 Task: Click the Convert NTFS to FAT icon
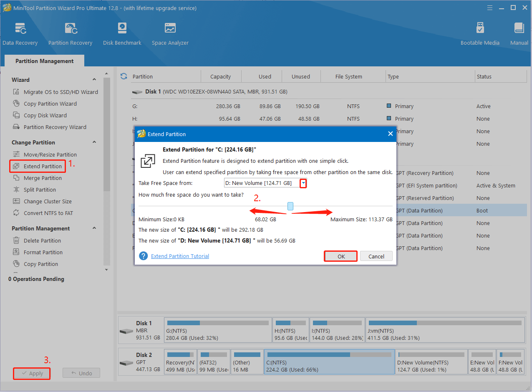click(16, 213)
